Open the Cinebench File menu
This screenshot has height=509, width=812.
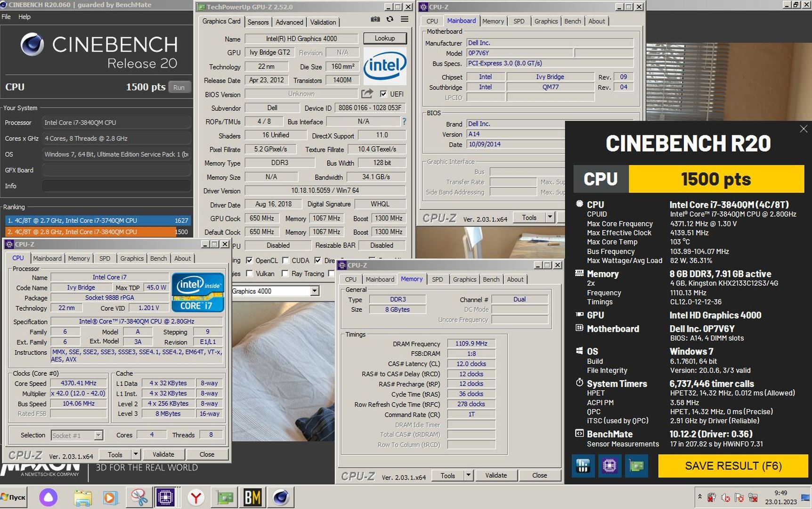click(6, 16)
